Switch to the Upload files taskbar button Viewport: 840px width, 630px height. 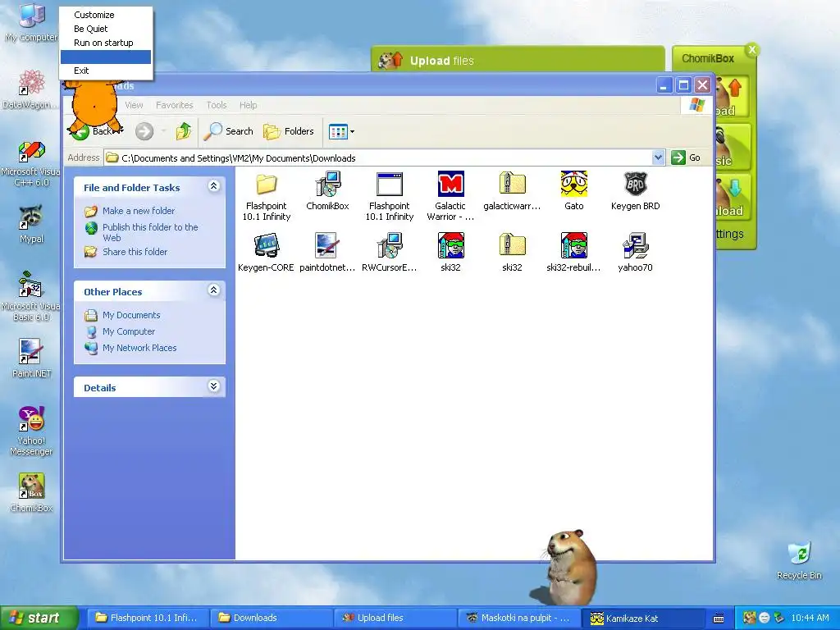[395, 618]
